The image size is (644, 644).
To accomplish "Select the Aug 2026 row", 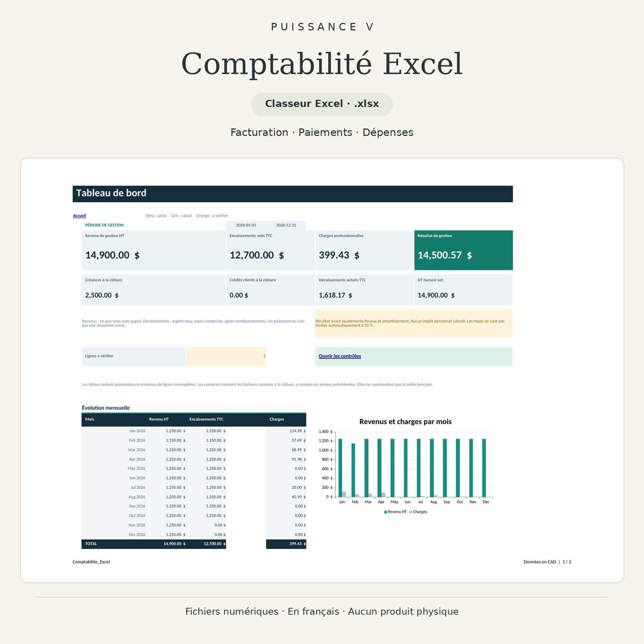I will (194, 497).
